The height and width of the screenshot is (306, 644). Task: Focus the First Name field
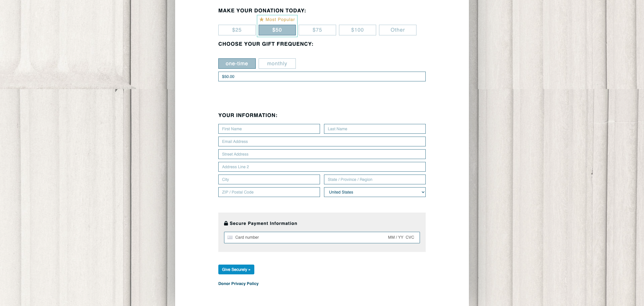[269, 129]
